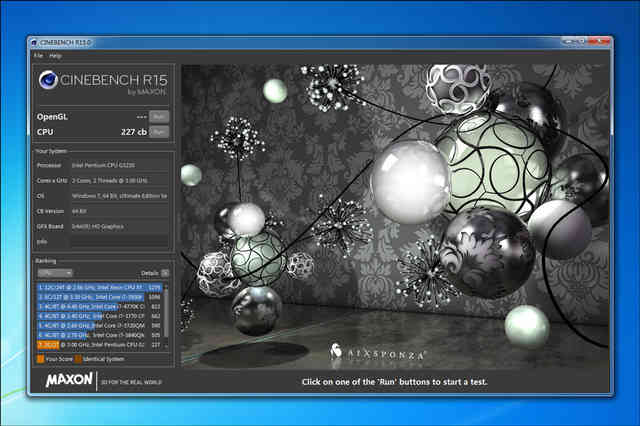The height and width of the screenshot is (426, 640).
Task: Click the Identical System legend icon
Action: [80, 358]
